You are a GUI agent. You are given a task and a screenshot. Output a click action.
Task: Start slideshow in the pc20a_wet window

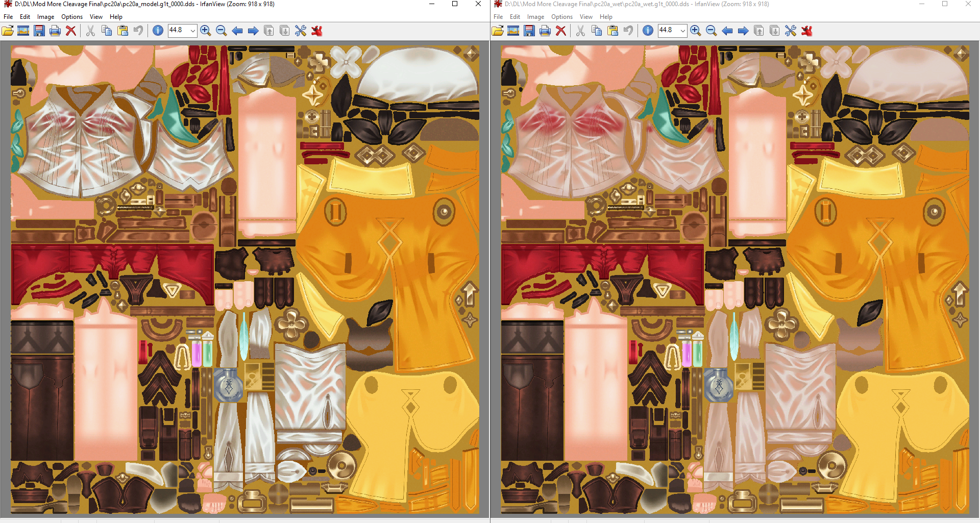click(x=513, y=31)
